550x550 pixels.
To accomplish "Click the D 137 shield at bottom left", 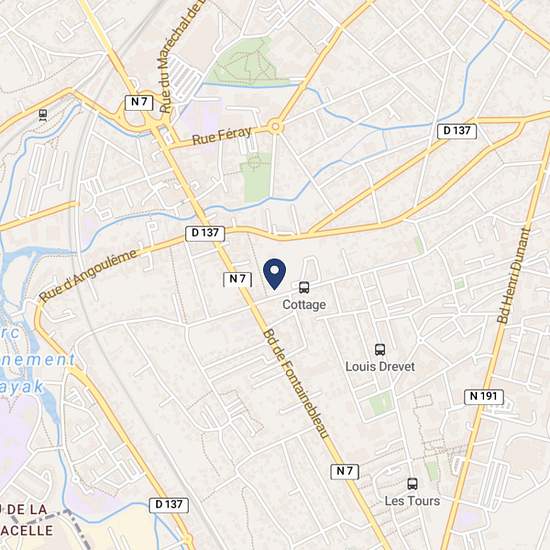I will (x=169, y=505).
